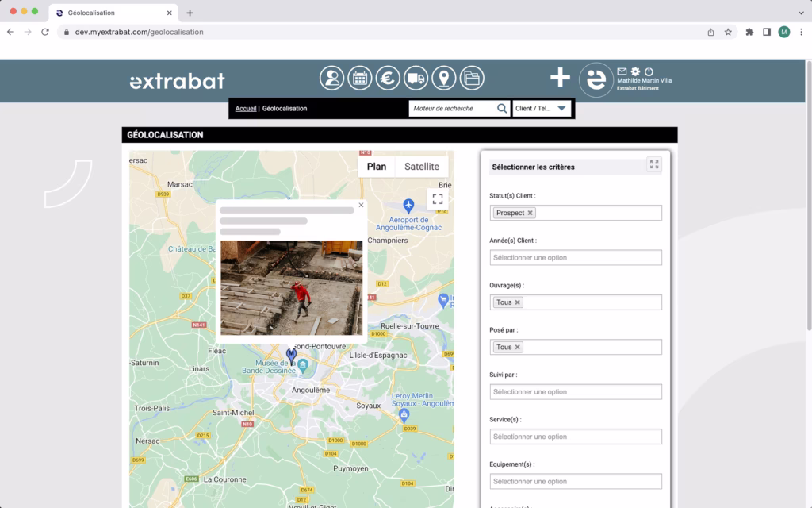The width and height of the screenshot is (812, 508).
Task: Open the euro billing icon
Action: 387,79
